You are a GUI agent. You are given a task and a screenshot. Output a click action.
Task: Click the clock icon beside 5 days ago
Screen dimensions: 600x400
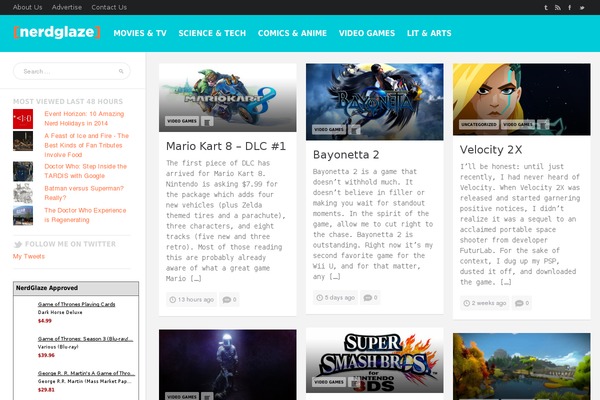pos(320,297)
